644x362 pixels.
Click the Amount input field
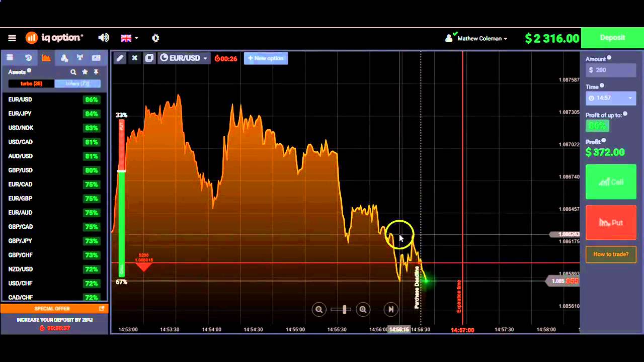tap(611, 70)
